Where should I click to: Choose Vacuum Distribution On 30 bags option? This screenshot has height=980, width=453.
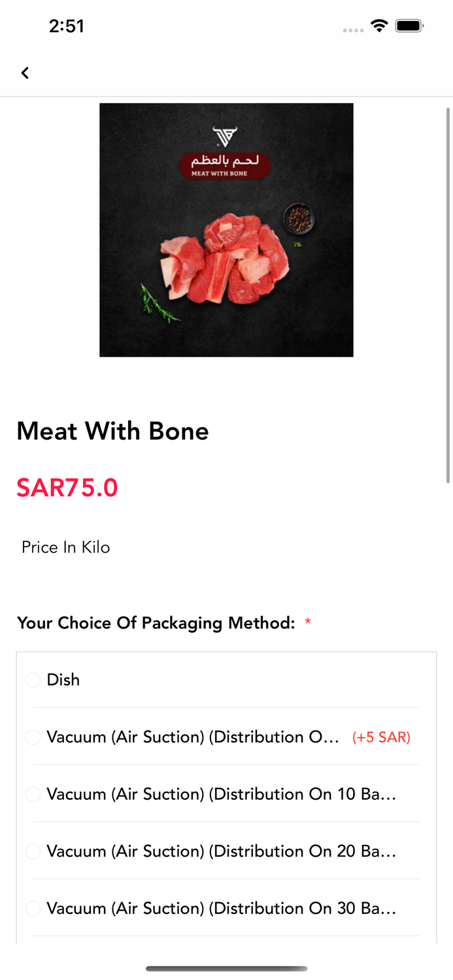click(x=33, y=908)
